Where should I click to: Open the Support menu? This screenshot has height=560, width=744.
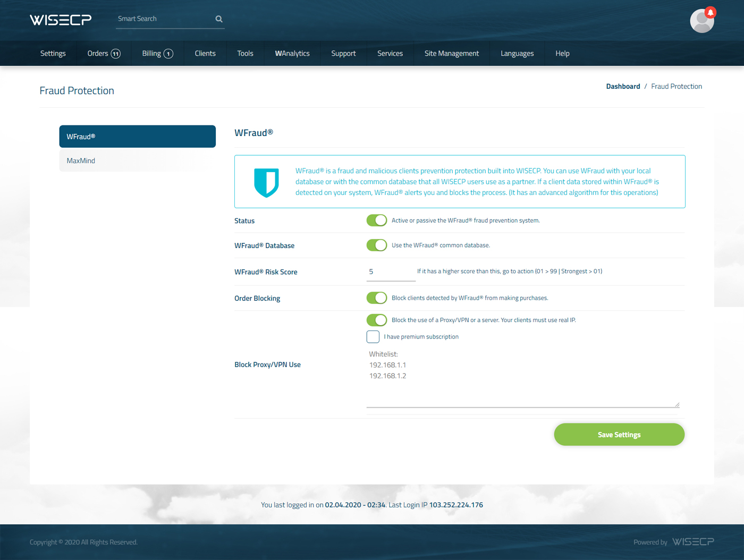click(343, 54)
